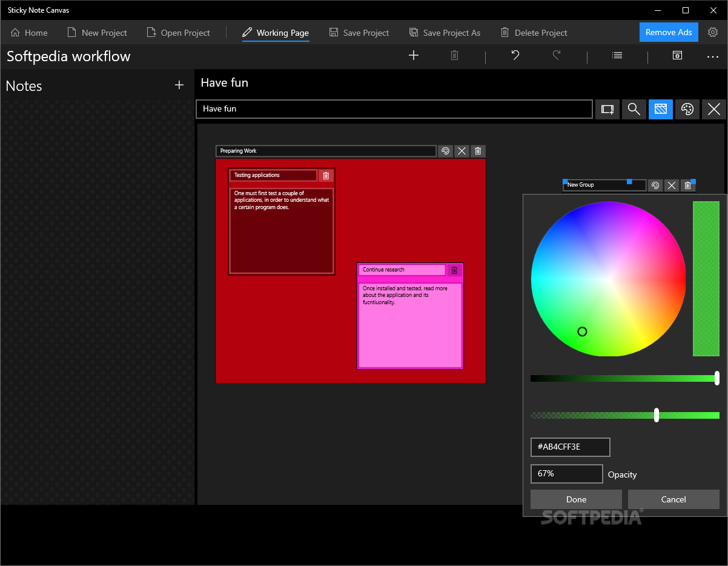Viewport: 728px width, 566px height.
Task: Undo the last action
Action: coord(515,56)
